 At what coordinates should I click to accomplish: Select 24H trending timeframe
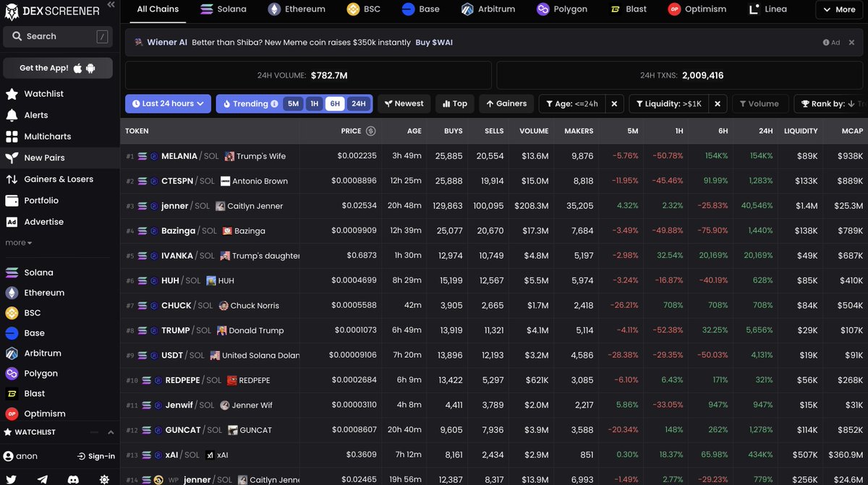358,104
